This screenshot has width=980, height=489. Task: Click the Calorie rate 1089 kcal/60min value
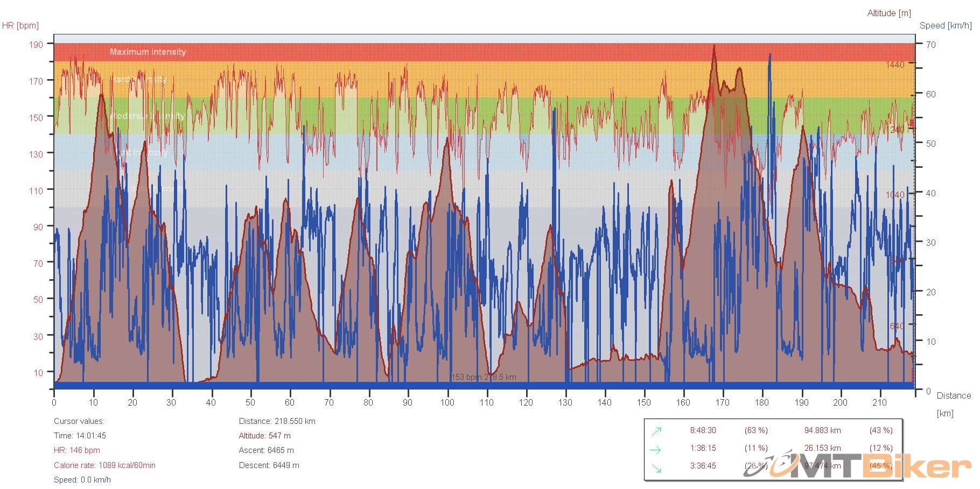point(104,465)
